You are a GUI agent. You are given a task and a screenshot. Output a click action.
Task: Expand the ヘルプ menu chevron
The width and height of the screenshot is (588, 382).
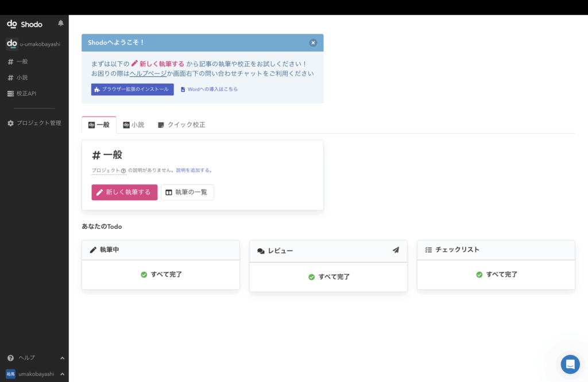[62, 358]
